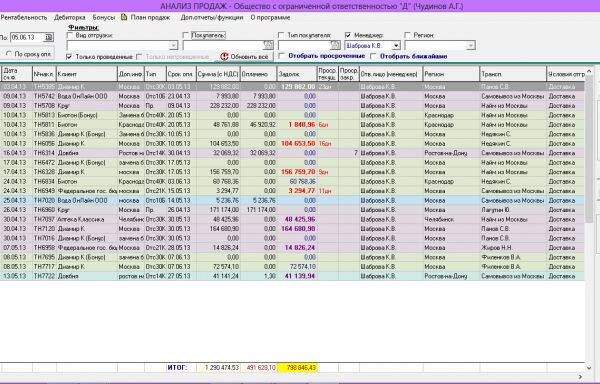This screenshot has height=384, width=600.
Task: Select invoice row ТН5742
Action: pos(292,96)
